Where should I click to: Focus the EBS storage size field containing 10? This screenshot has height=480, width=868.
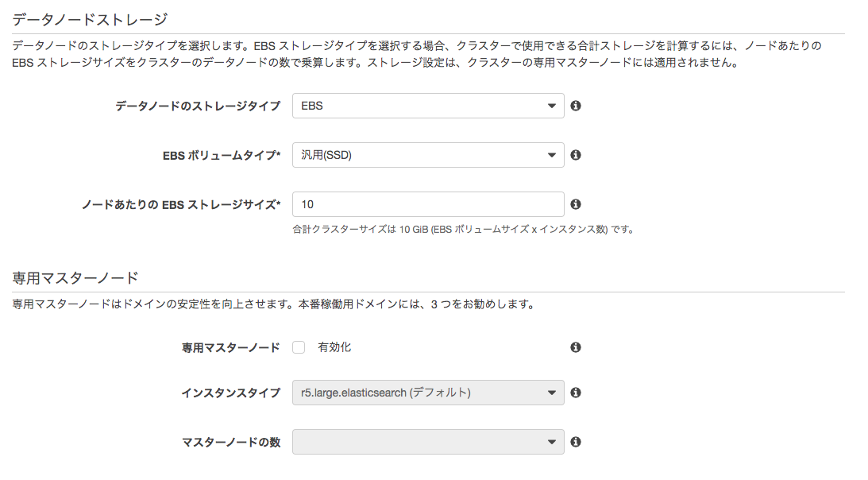[428, 204]
